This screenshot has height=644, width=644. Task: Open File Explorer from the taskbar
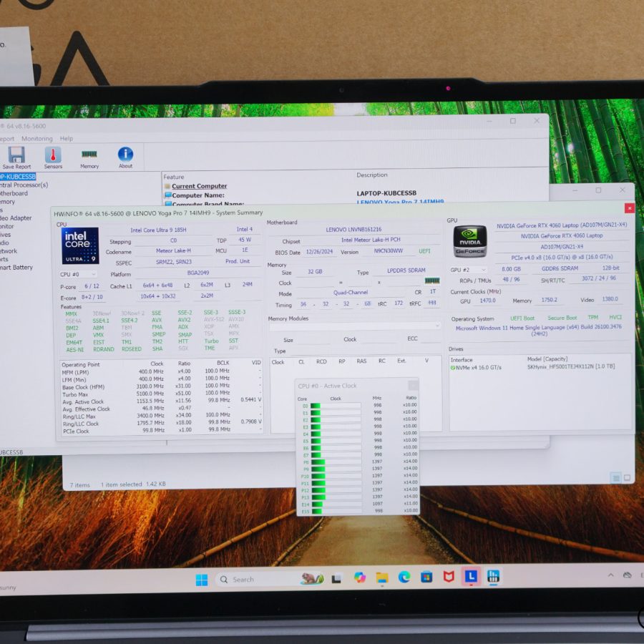tap(382, 578)
